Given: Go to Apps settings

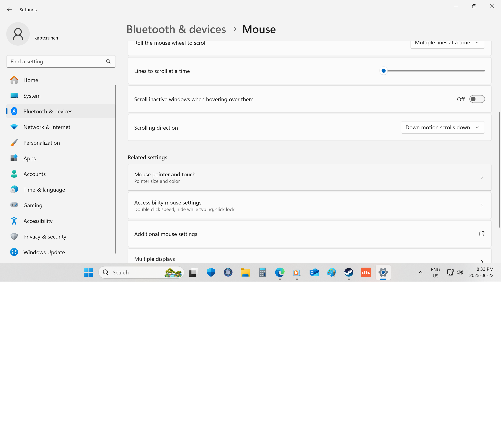Looking at the screenshot, I should click(61, 158).
